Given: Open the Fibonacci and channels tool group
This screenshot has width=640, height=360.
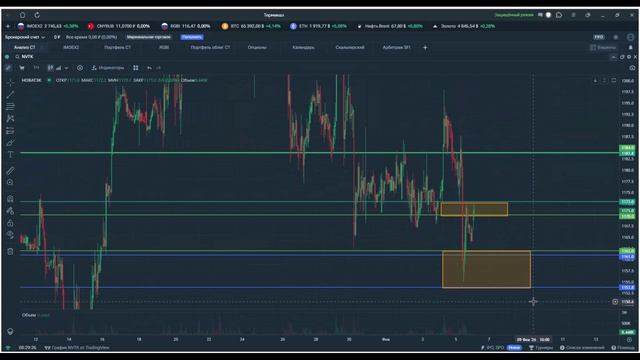Looking at the screenshot, I should (11, 107).
